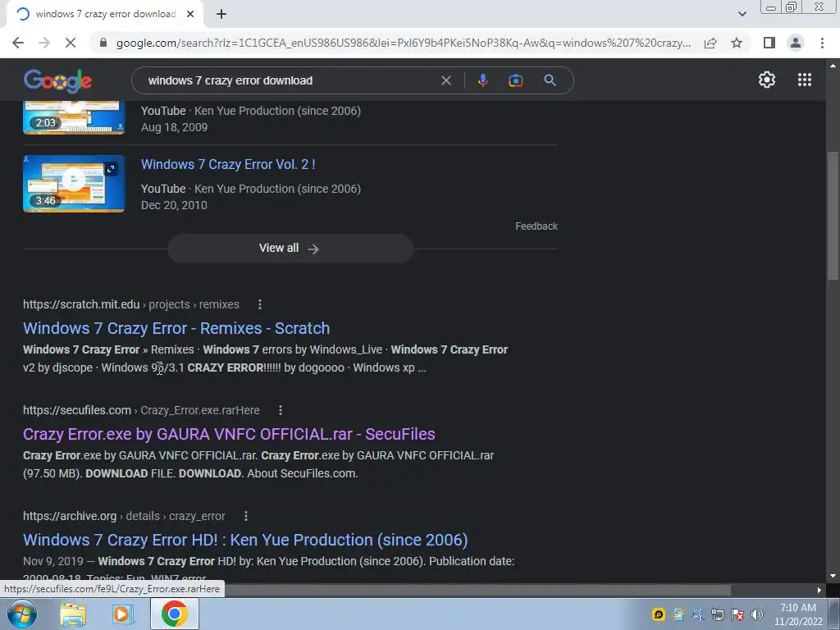The height and width of the screenshot is (630, 840).
Task: Click the Action Center flag tray icon
Action: point(737,614)
